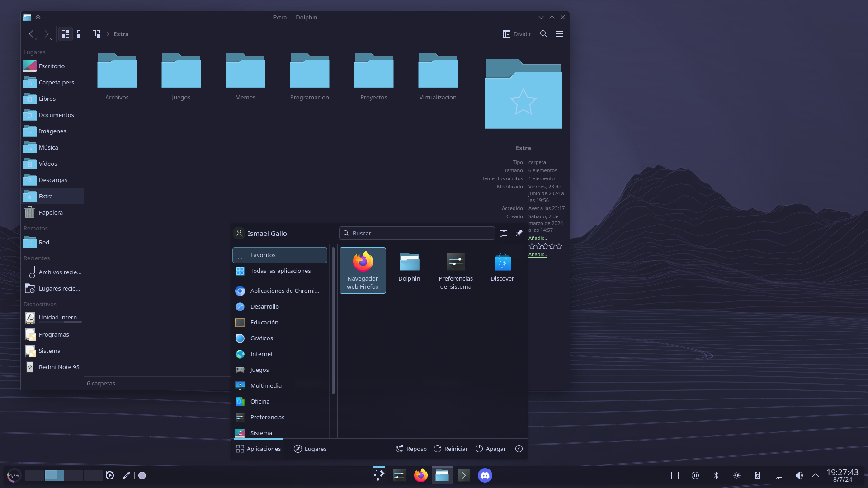This screenshot has height=488, width=868.
Task: Pin the application launcher open
Action: tap(519, 233)
